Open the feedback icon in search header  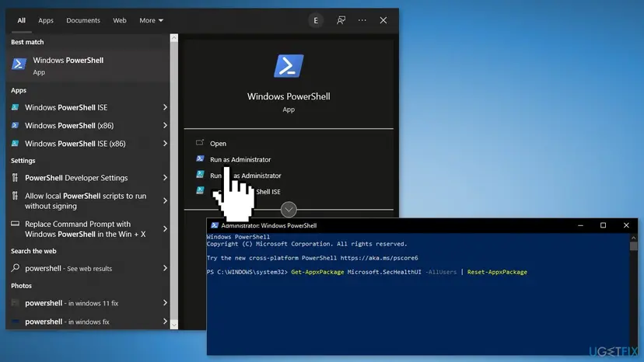[341, 20]
